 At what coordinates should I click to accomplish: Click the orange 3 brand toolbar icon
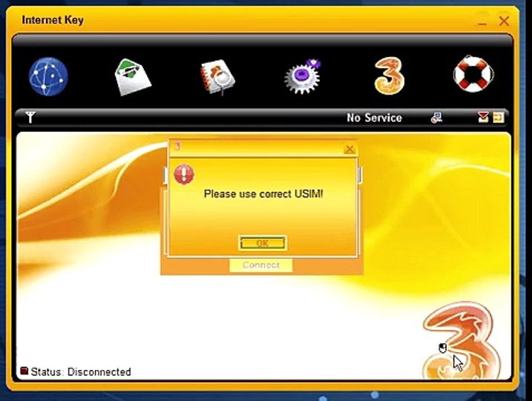[390, 76]
